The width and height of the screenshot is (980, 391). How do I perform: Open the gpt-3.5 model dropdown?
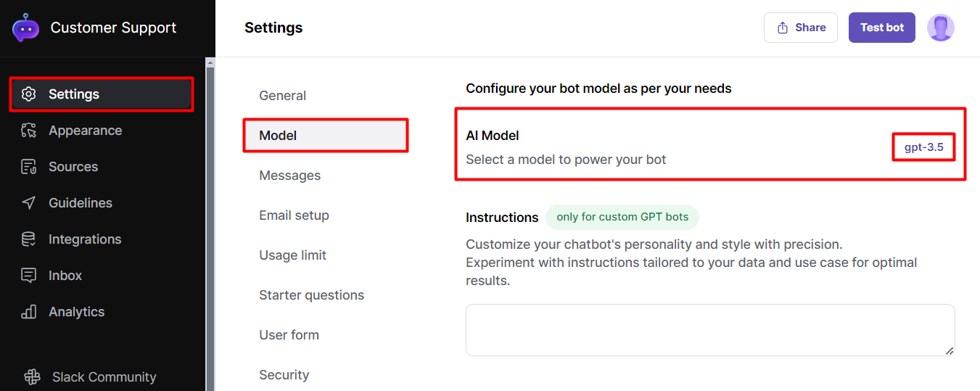[x=923, y=147]
